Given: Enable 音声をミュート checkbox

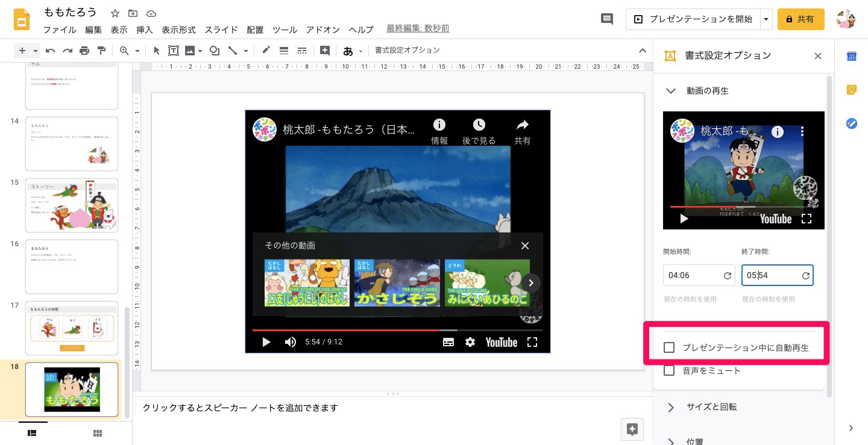Looking at the screenshot, I should tap(668, 370).
